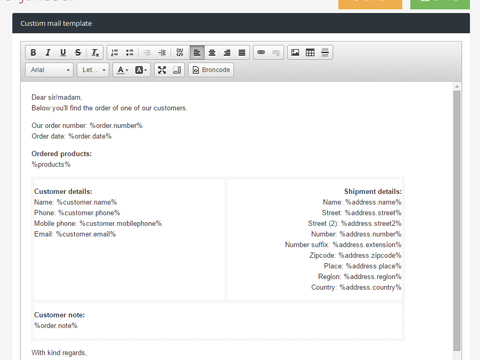Open the Arial font dropdown

coord(50,70)
